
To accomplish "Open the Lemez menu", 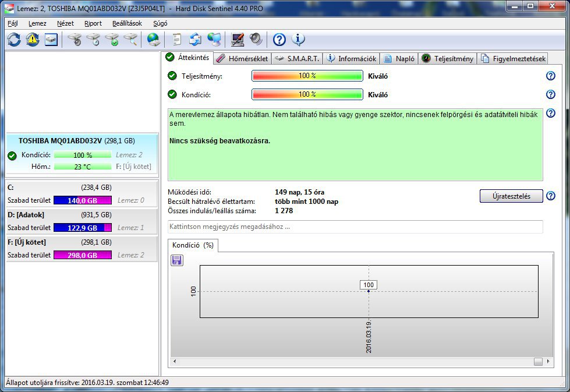I will (37, 23).
